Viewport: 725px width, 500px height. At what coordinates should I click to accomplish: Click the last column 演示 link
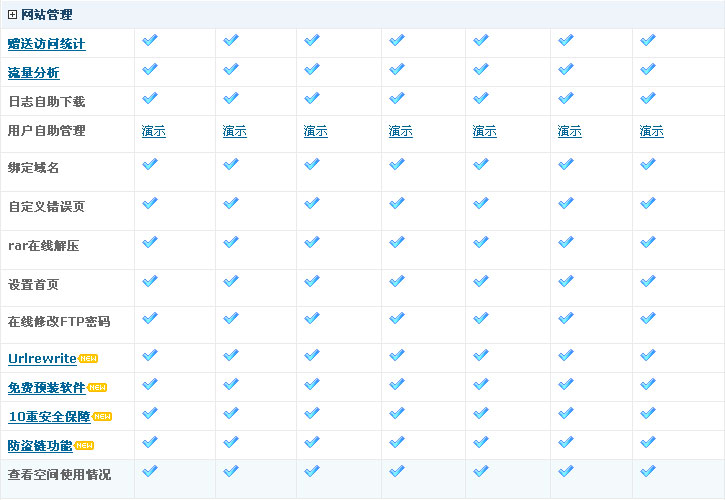[652, 131]
